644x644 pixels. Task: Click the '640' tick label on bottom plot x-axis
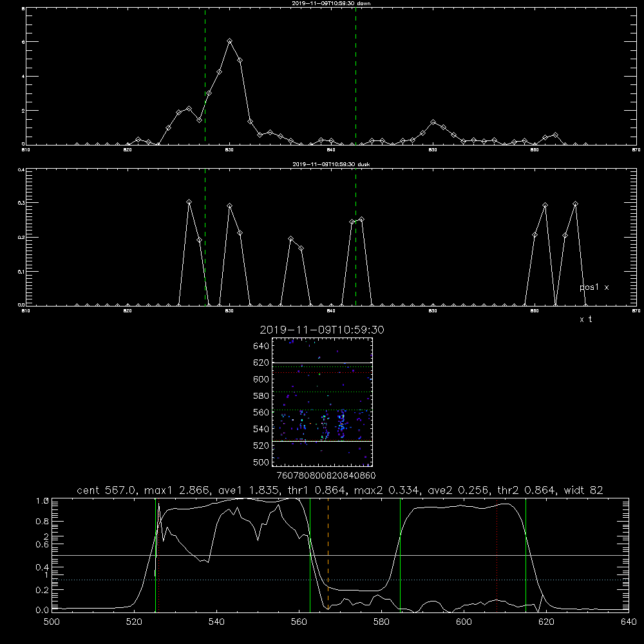629,622
